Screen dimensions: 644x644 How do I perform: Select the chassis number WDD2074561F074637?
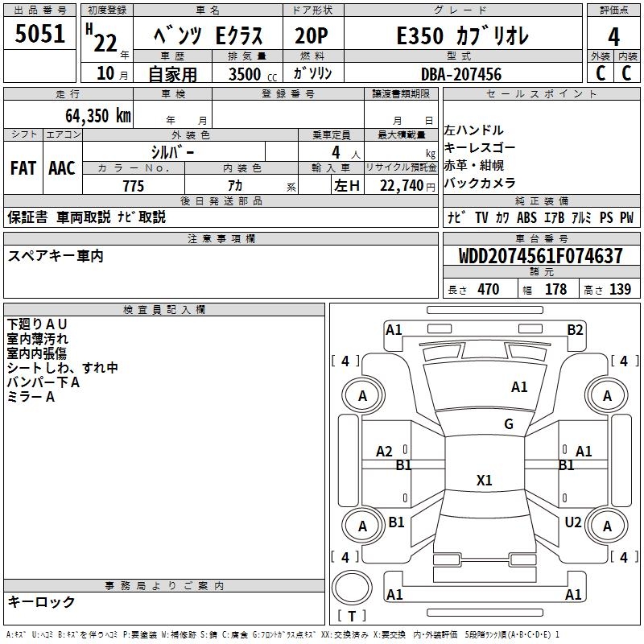point(540,256)
